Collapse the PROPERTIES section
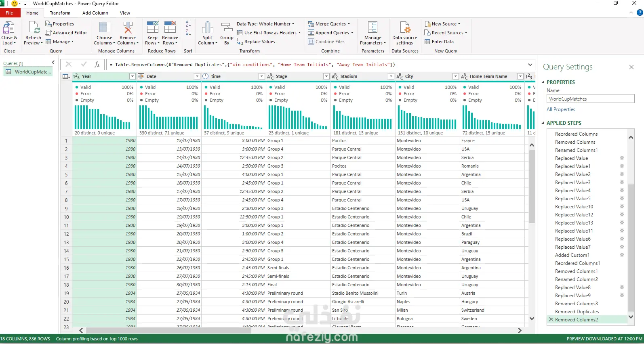 [543, 82]
